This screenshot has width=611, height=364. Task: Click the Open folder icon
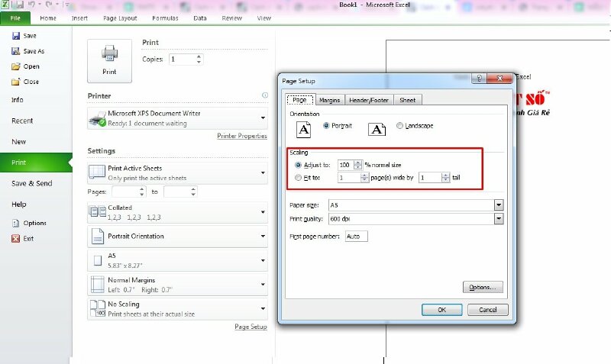click(x=15, y=66)
